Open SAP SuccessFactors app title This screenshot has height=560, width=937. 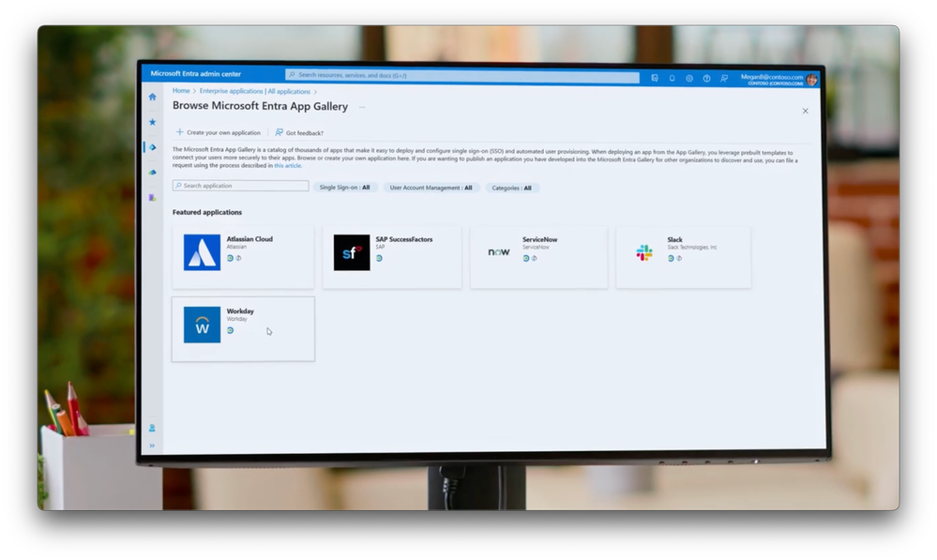(x=404, y=239)
